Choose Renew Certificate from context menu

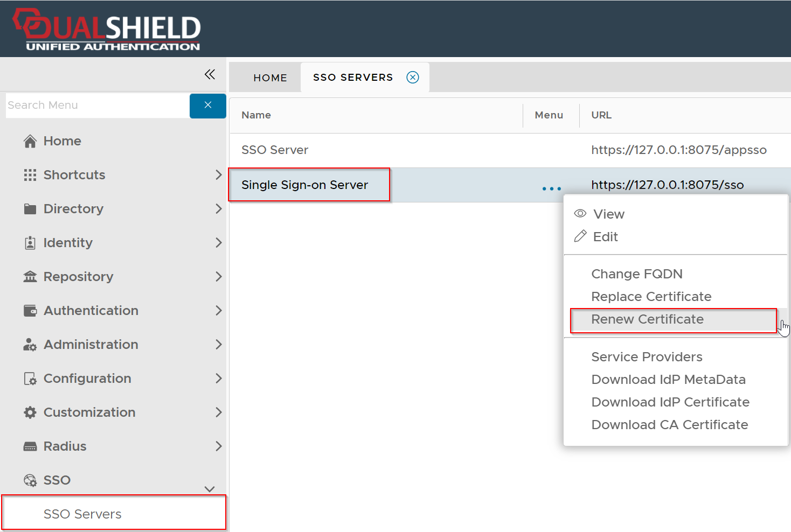(647, 319)
